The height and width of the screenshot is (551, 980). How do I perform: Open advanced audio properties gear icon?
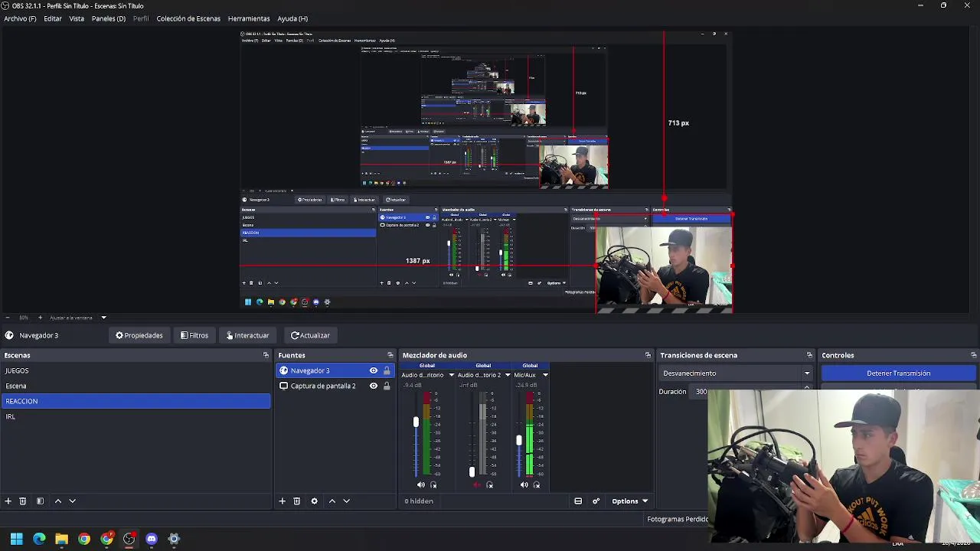596,501
